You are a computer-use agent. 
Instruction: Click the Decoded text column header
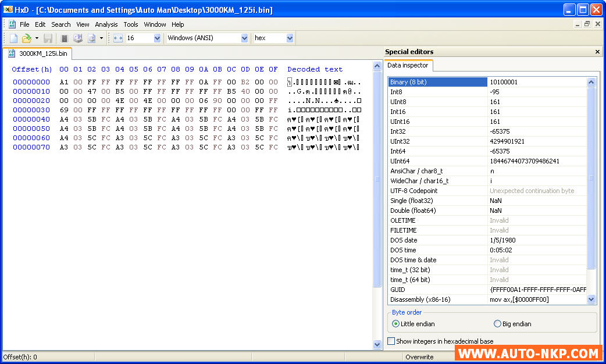[x=315, y=70]
